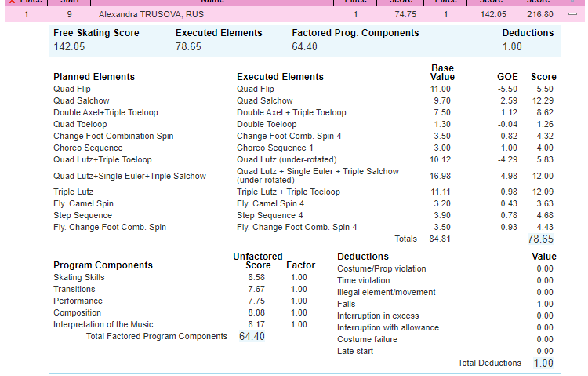Collapse the Alexandra Trusova details row

pos(572,14)
